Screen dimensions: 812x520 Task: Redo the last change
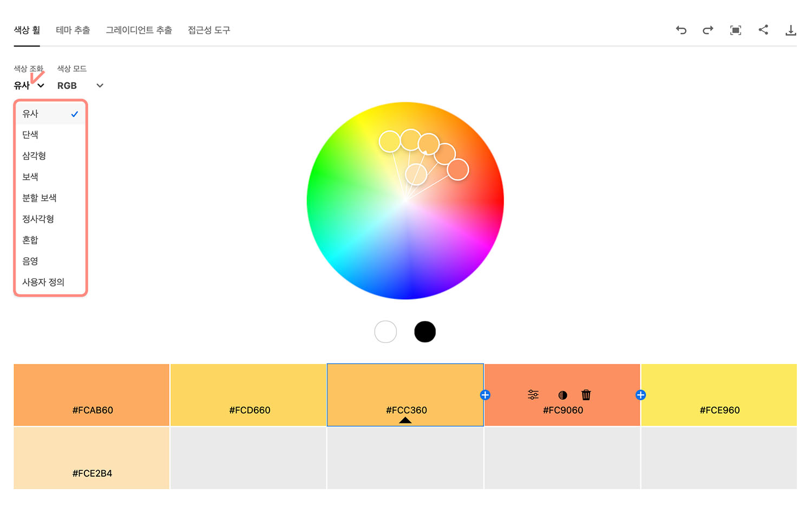point(708,30)
